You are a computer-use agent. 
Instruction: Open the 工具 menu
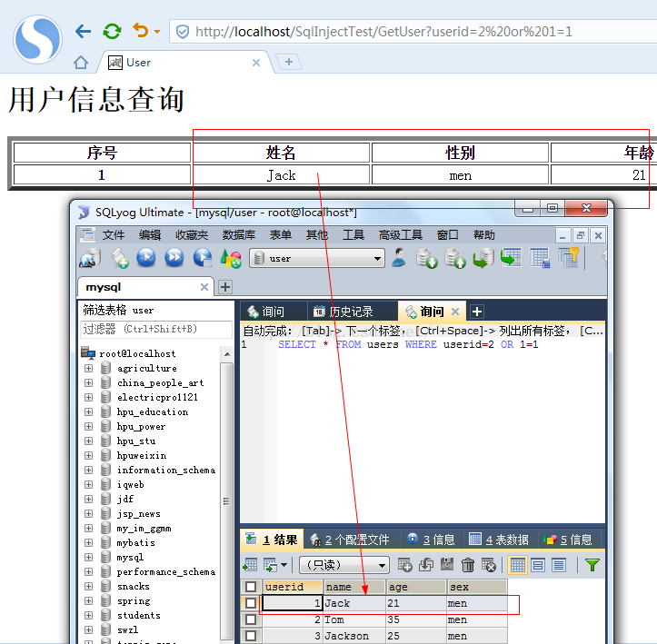click(353, 235)
